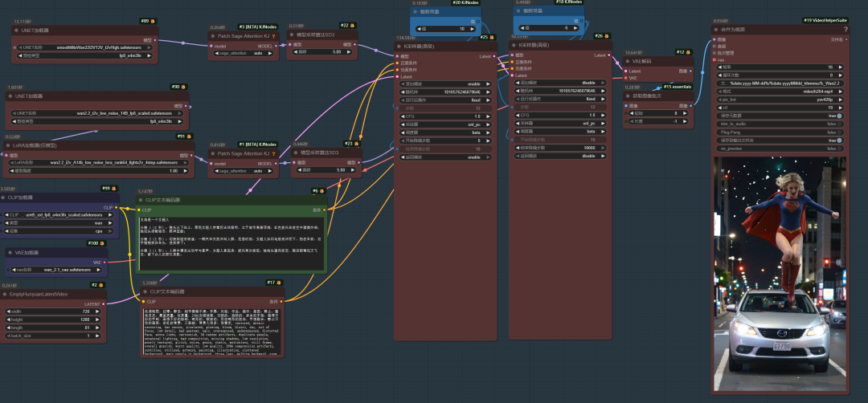This screenshot has width=868, height=403.
Task: Click the question mark on top Patch Sage Attention KJ
Action: [273, 36]
